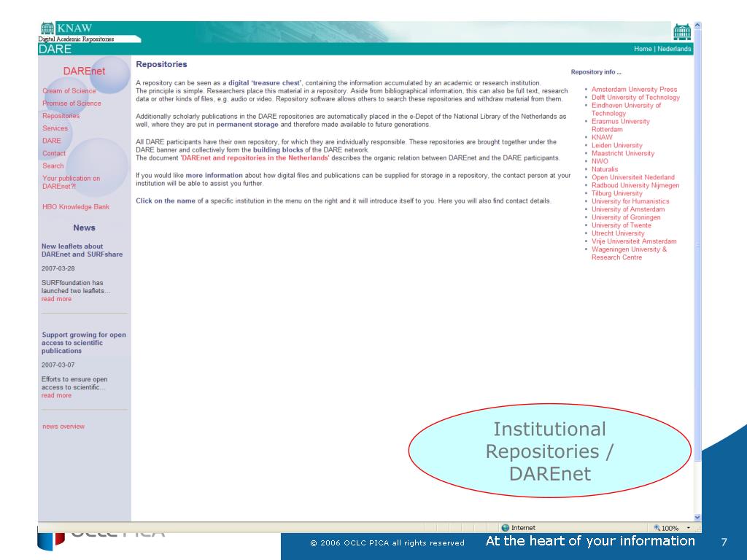
Task: Open NWO repository info
Action: [600, 161]
